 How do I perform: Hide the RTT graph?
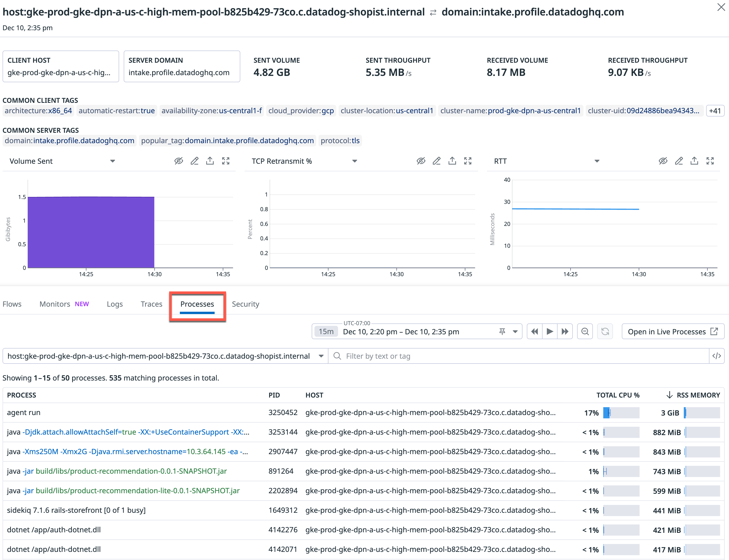pos(663,161)
